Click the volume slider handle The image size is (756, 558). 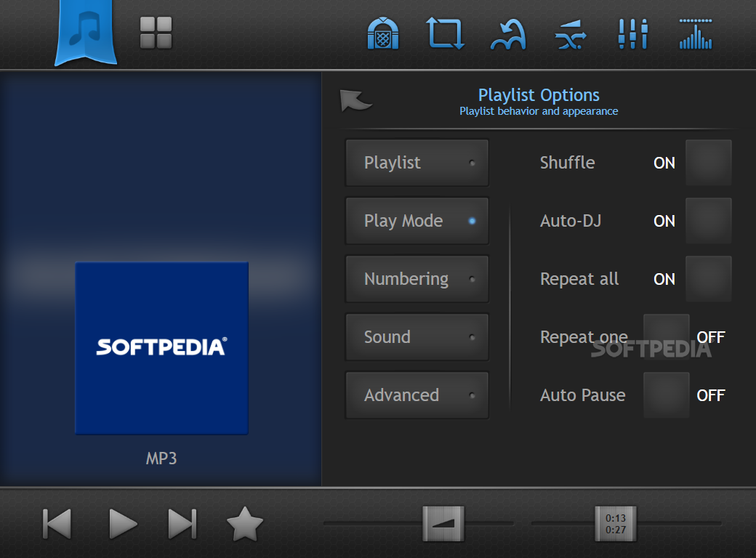tap(443, 523)
